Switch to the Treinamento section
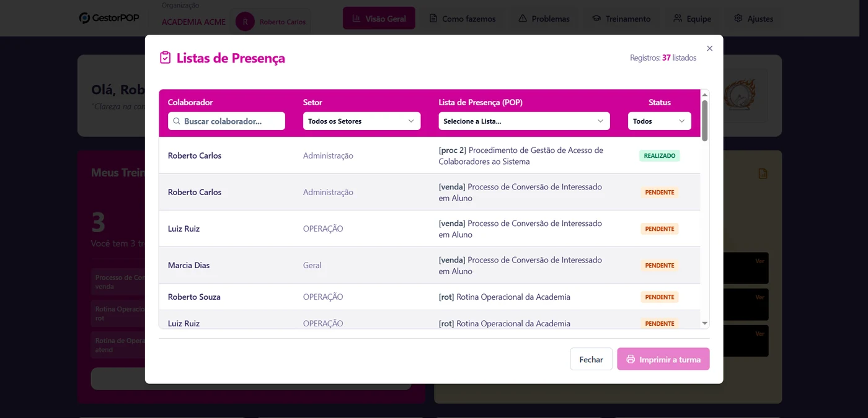 [x=621, y=19]
